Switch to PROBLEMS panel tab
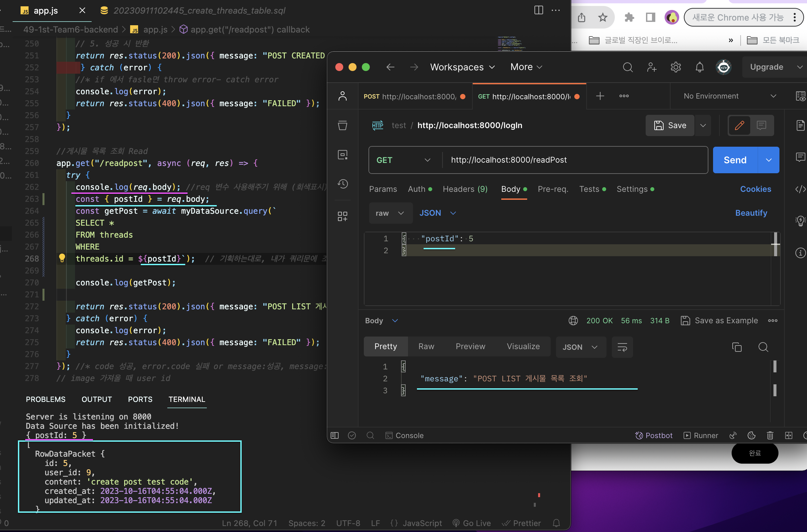The height and width of the screenshot is (532, 807). tap(45, 399)
